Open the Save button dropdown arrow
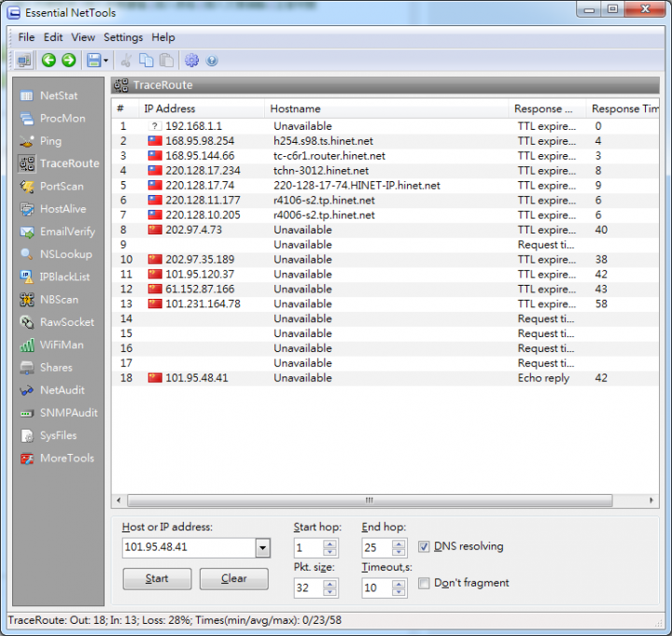Viewport: 672px width, 636px height. [105, 61]
